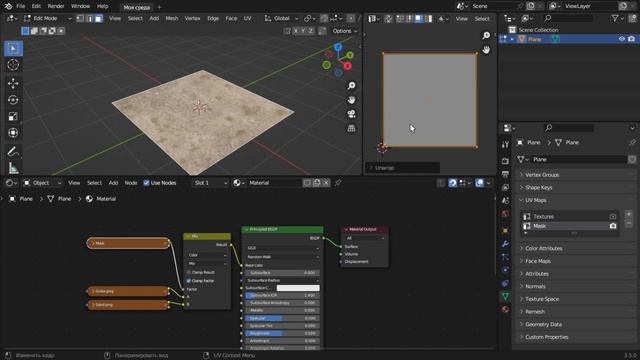Open the Edit Mode dropdown
This screenshot has height=360, width=640.
tap(47, 18)
